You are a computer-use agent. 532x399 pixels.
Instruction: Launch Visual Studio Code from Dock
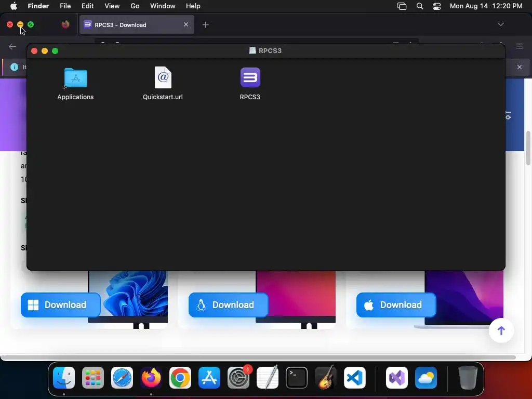click(355, 378)
